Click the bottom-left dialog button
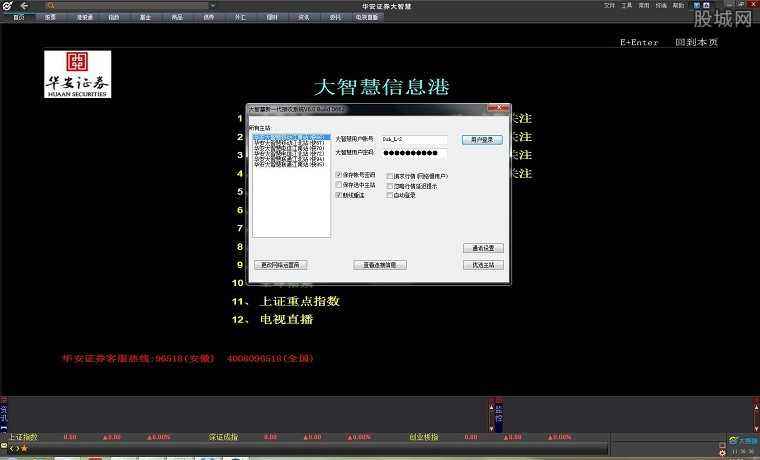Image resolution: width=760 pixels, height=460 pixels. tap(281, 265)
